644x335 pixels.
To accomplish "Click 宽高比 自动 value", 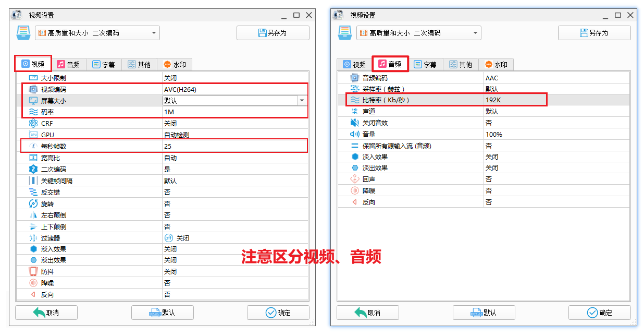I will click(x=170, y=158).
